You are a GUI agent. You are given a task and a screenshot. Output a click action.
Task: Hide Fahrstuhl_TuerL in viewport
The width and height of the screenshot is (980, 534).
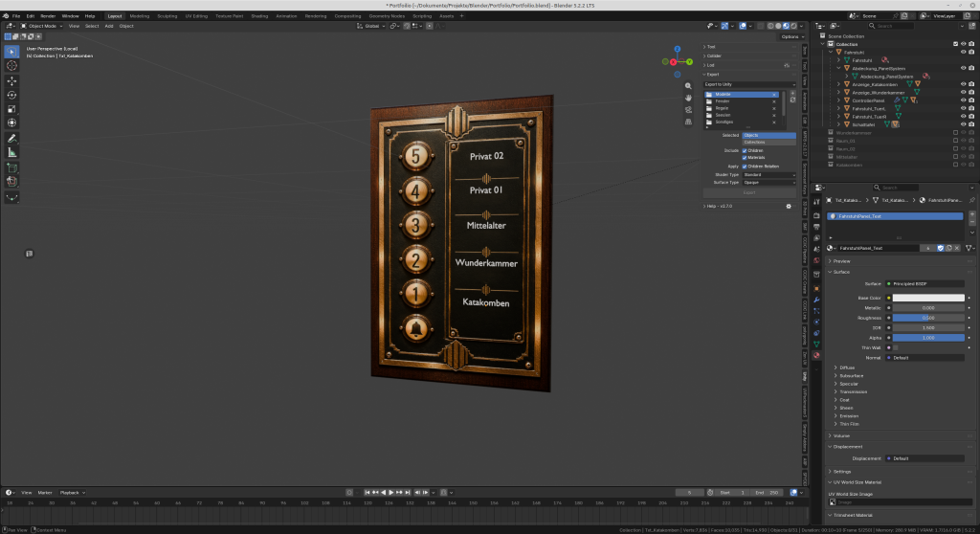click(x=963, y=109)
